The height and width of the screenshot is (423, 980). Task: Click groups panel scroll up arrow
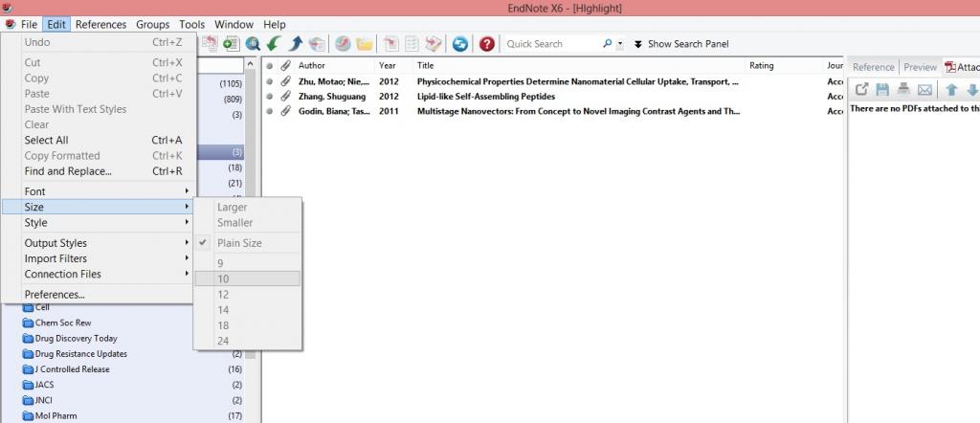(x=250, y=64)
